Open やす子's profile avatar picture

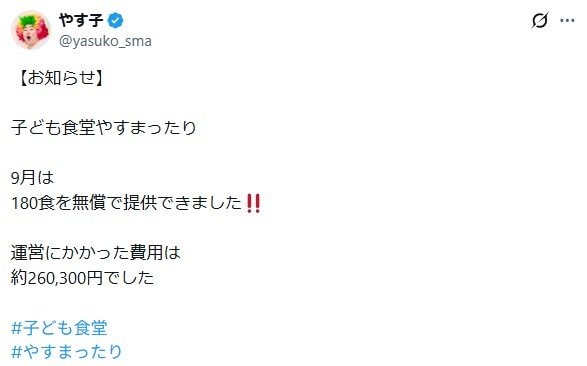[31, 30]
